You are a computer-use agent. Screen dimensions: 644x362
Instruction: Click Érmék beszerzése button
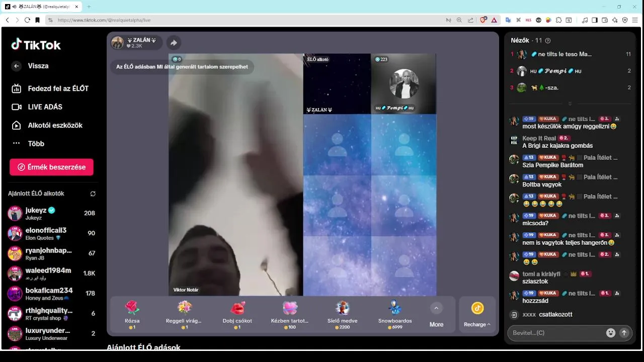51,167
